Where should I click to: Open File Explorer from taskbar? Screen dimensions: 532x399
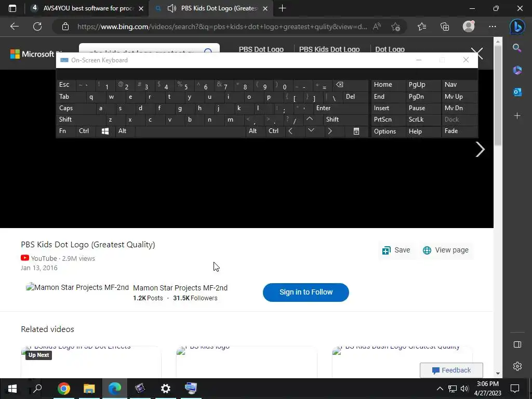[89, 389]
